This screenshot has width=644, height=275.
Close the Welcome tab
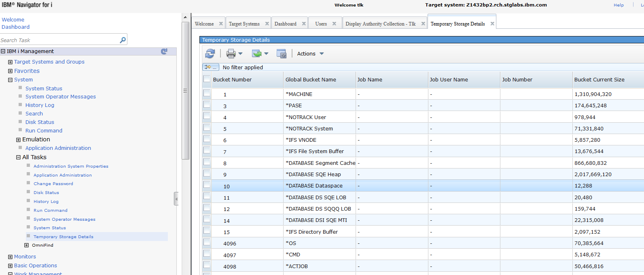(221, 23)
